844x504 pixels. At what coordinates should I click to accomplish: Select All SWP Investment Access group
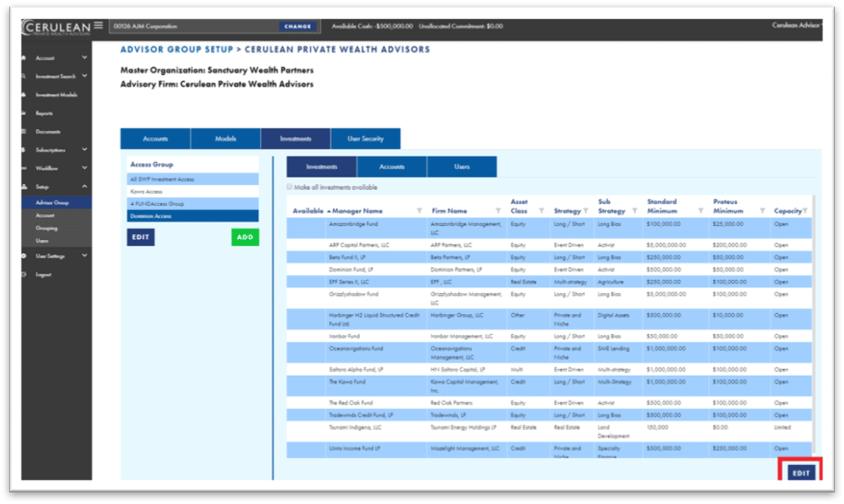click(x=192, y=179)
